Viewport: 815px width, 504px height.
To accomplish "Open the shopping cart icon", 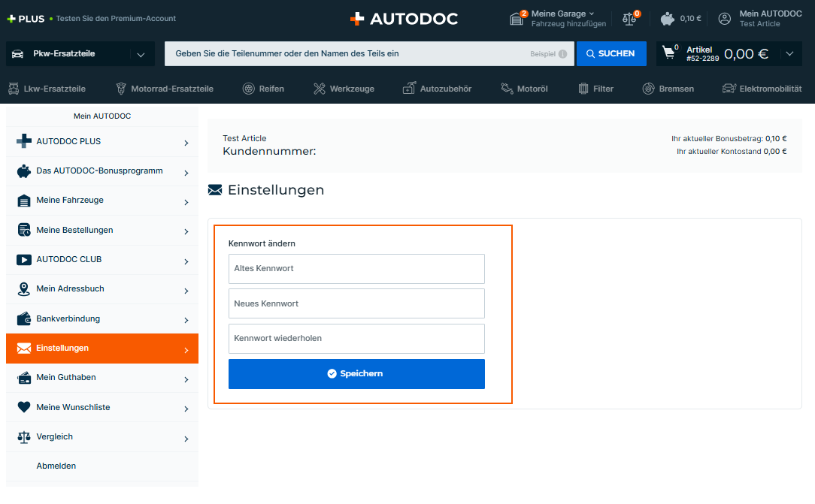I will [x=669, y=53].
